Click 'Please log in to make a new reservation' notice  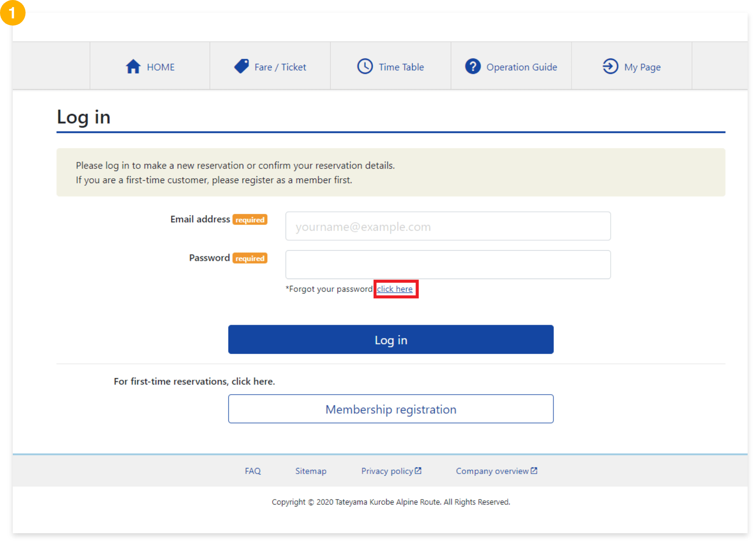click(x=235, y=165)
